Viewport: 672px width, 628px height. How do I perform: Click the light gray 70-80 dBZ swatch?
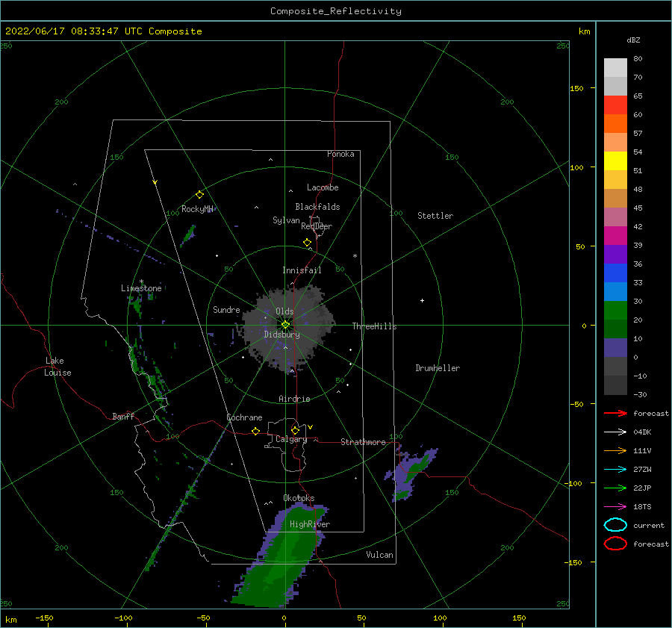pos(615,68)
